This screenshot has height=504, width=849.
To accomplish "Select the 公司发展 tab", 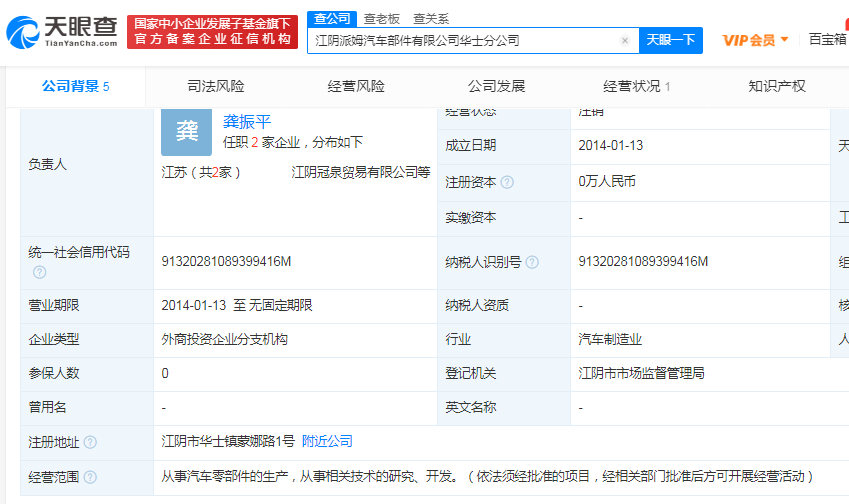I will coord(497,86).
